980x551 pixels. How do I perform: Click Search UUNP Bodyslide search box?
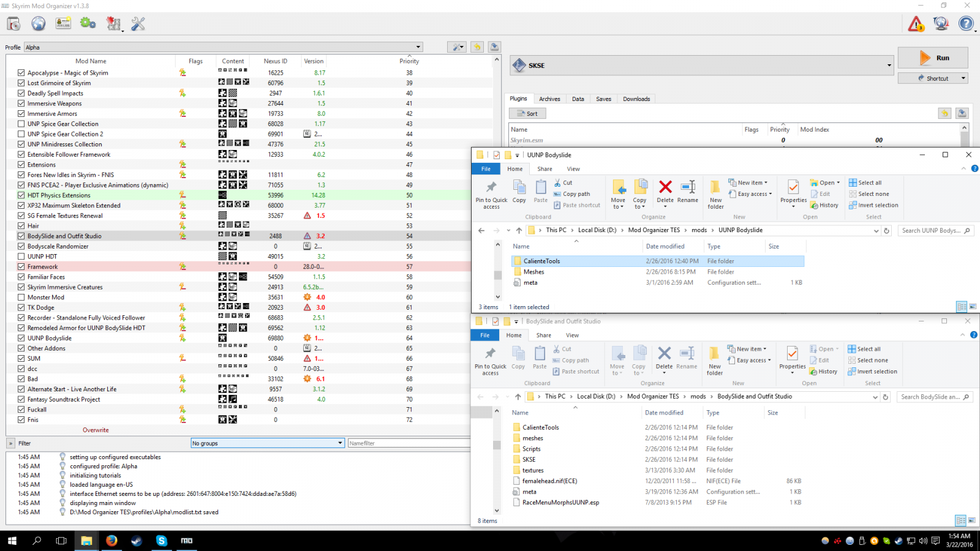(935, 231)
